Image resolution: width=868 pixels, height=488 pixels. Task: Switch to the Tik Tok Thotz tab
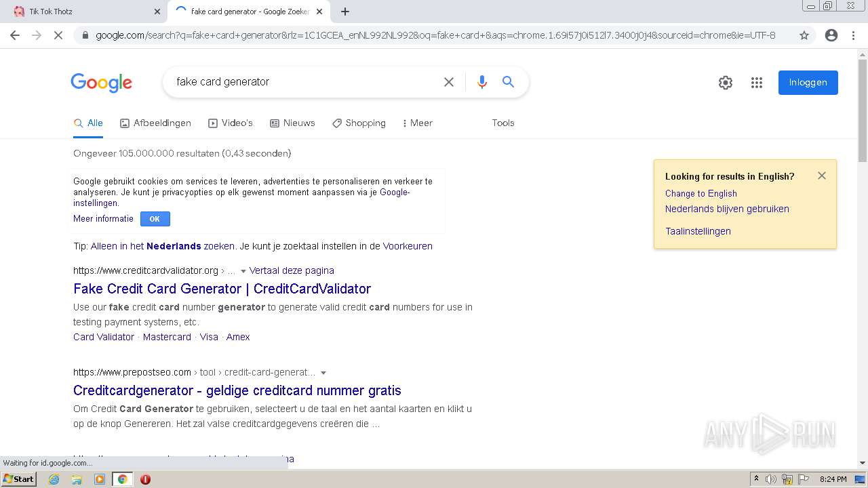83,12
